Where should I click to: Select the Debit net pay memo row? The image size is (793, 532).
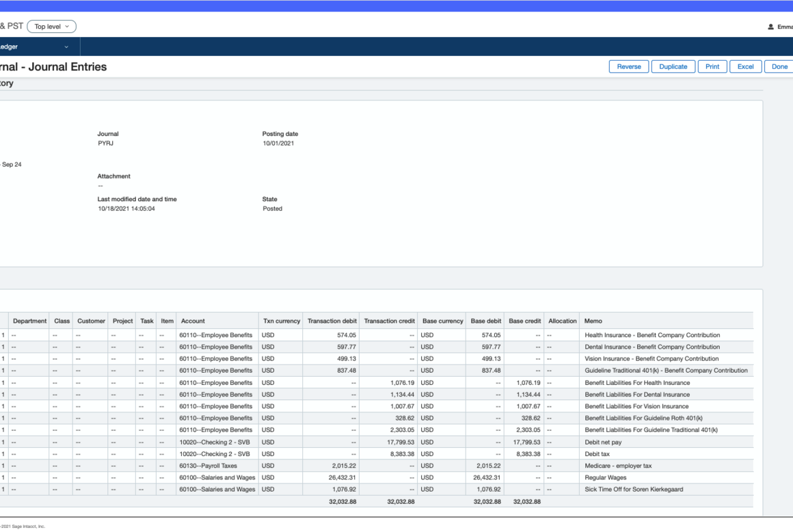pos(603,442)
